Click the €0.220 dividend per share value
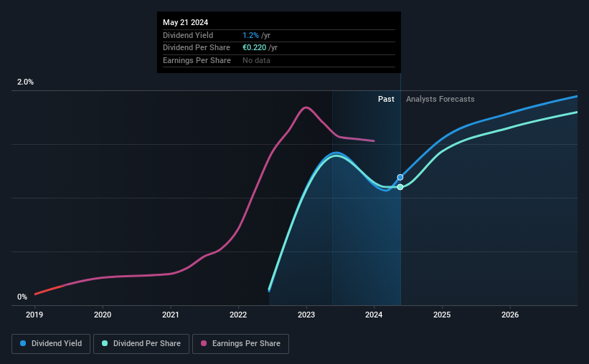This screenshot has height=364, width=589. [x=254, y=48]
